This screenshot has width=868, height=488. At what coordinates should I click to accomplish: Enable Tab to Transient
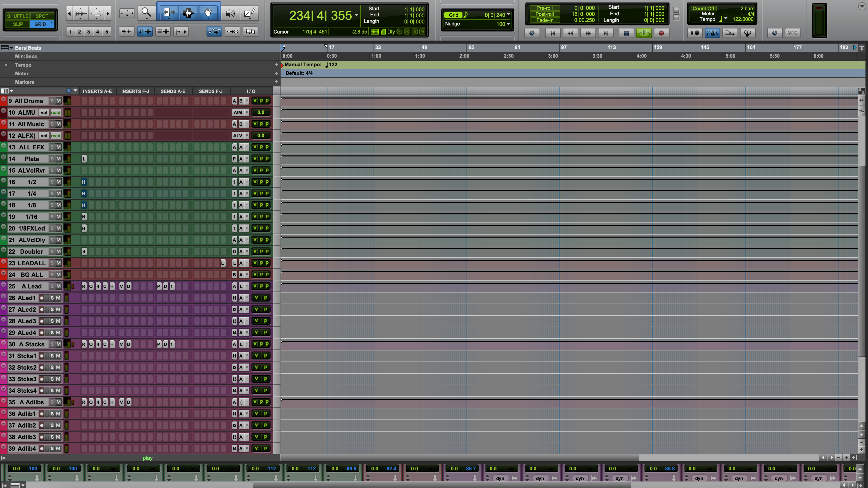coord(126,31)
